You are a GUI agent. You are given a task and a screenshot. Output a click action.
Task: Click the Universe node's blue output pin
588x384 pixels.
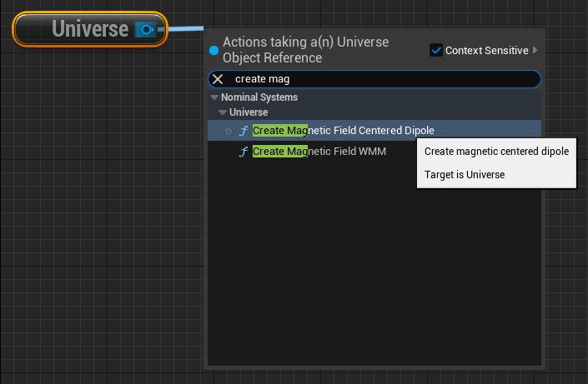pyautogui.click(x=144, y=30)
